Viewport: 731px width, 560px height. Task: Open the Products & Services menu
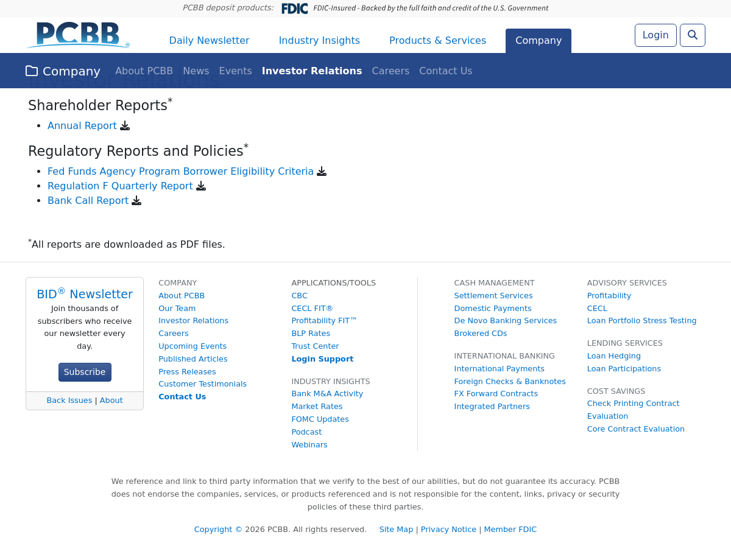[x=437, y=41]
